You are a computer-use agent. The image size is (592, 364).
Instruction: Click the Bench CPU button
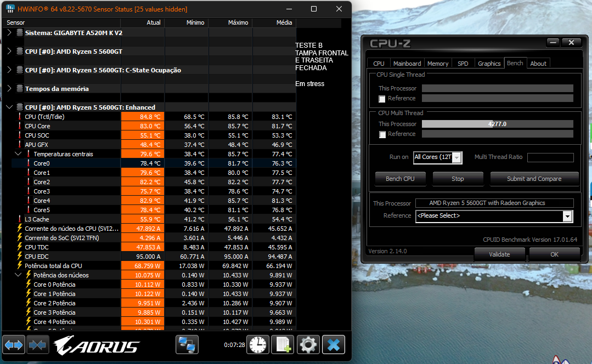(x=400, y=179)
